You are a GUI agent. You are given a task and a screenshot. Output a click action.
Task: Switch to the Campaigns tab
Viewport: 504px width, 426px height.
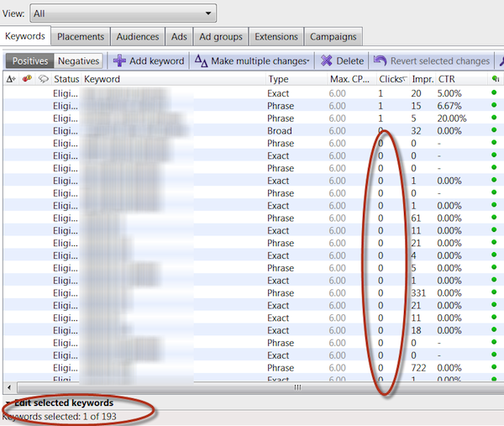tap(333, 37)
